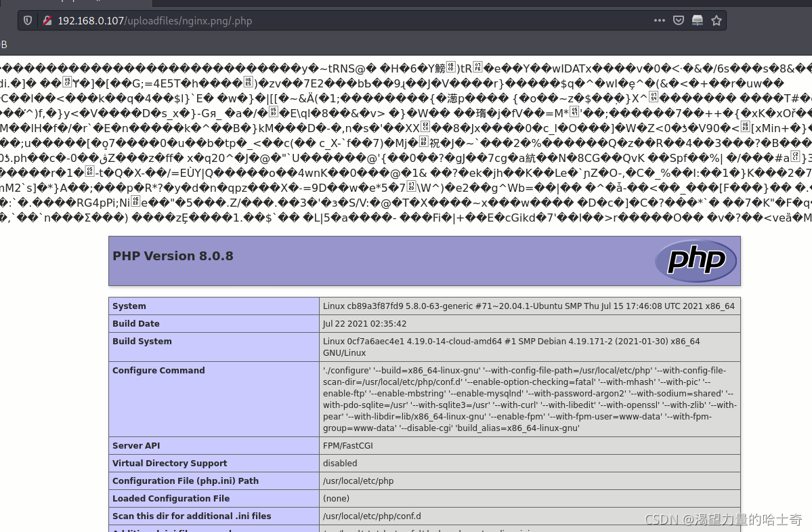Select the PHP Version 8.0.8 heading
This screenshot has width=812, height=532.
[173, 256]
